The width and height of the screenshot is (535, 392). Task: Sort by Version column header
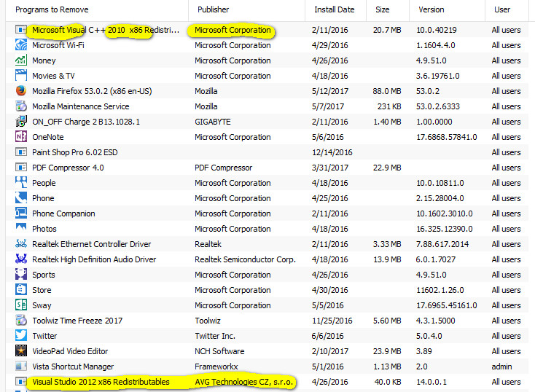click(431, 9)
